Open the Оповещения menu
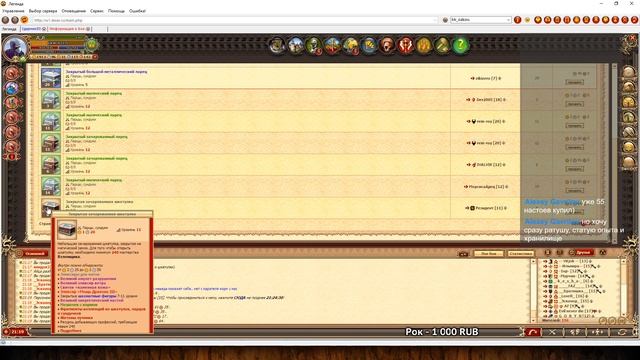 pos(73,11)
